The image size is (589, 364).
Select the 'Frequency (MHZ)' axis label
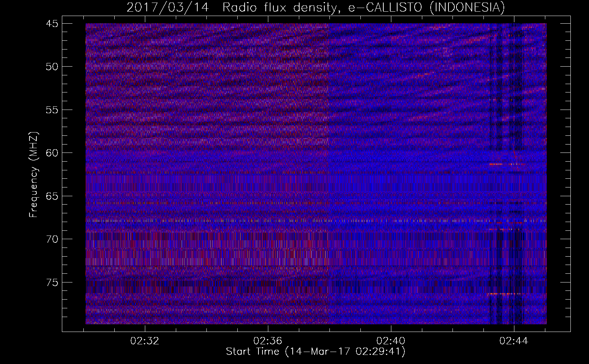pyautogui.click(x=34, y=174)
